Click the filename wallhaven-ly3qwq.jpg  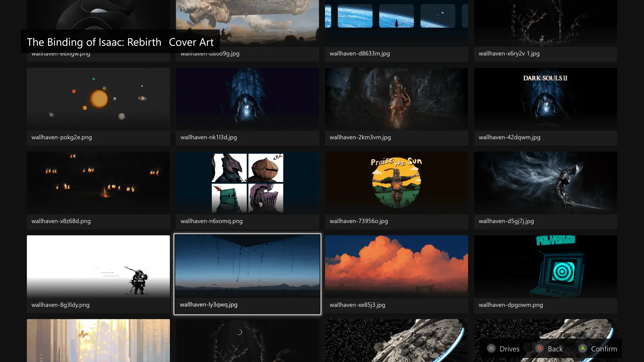click(209, 305)
